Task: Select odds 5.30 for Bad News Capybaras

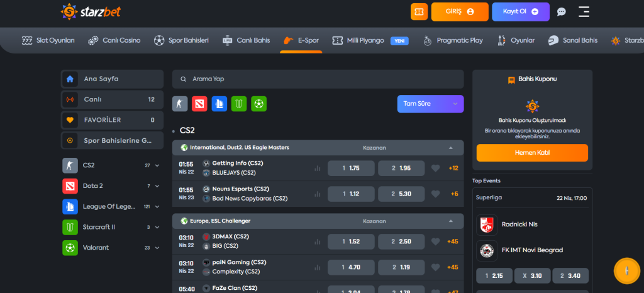Action: coord(401,194)
